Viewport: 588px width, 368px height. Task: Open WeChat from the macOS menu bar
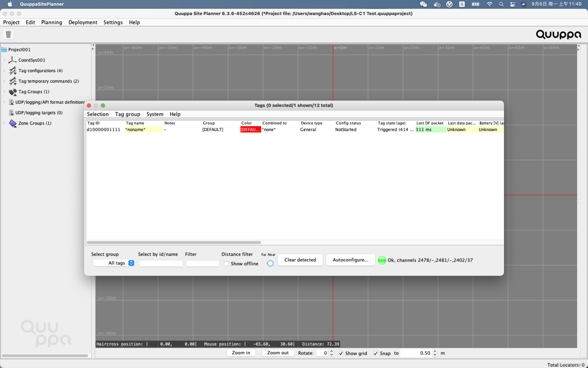click(423, 4)
